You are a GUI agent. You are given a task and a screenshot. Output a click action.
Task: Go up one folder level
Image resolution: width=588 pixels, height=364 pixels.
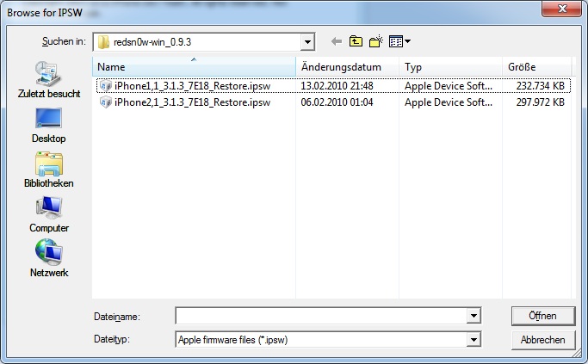(x=356, y=41)
